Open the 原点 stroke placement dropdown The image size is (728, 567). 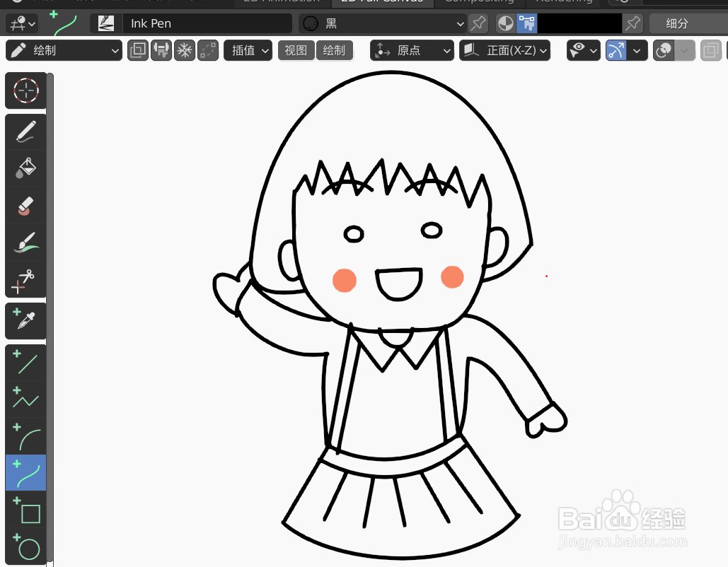(412, 50)
